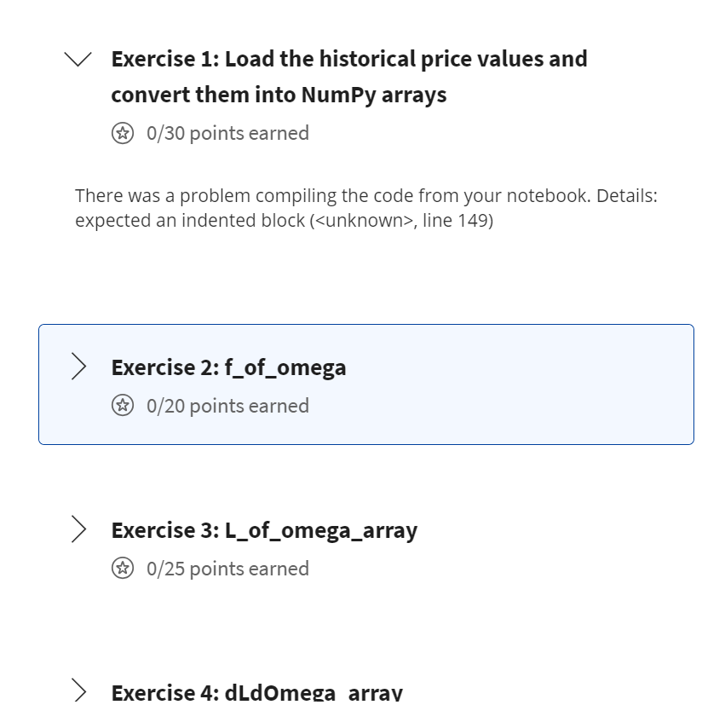Click the star icon beside 0/20 points
The width and height of the screenshot is (702, 728).
123,406
